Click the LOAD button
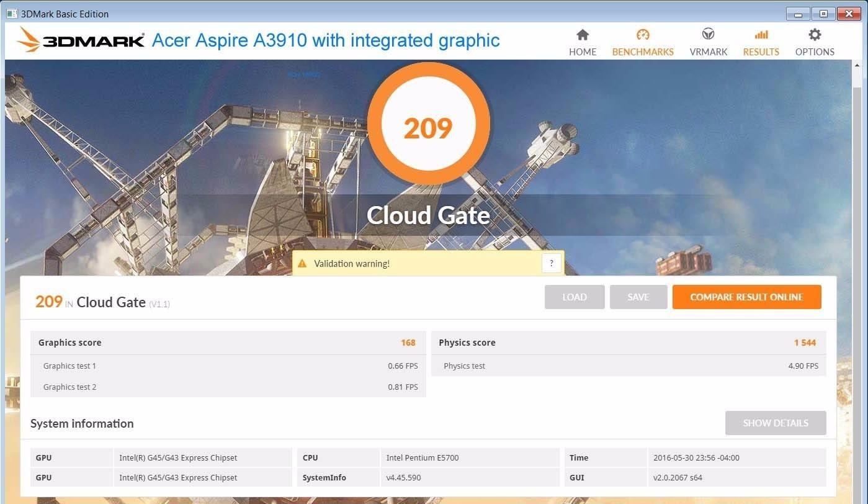The image size is (868, 504). point(575,297)
